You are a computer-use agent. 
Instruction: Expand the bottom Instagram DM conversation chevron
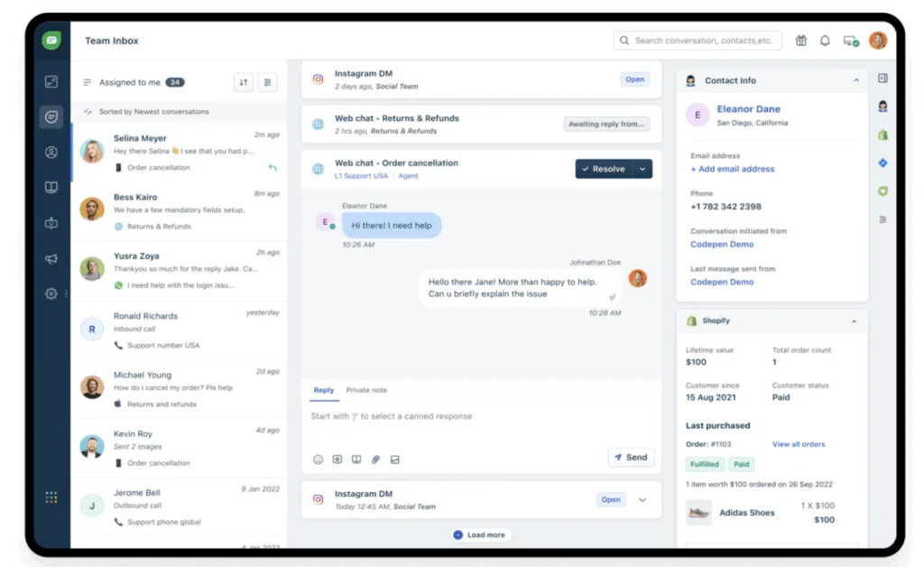coord(642,500)
